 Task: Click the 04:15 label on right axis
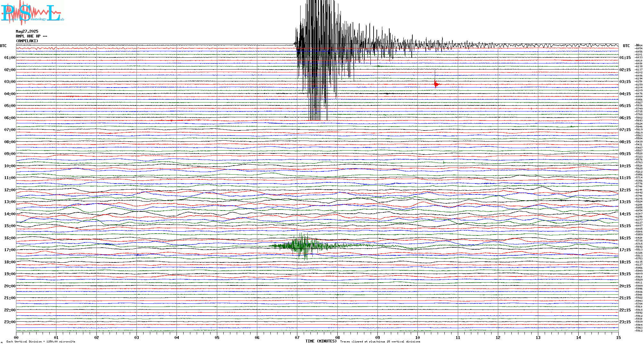pos(625,94)
